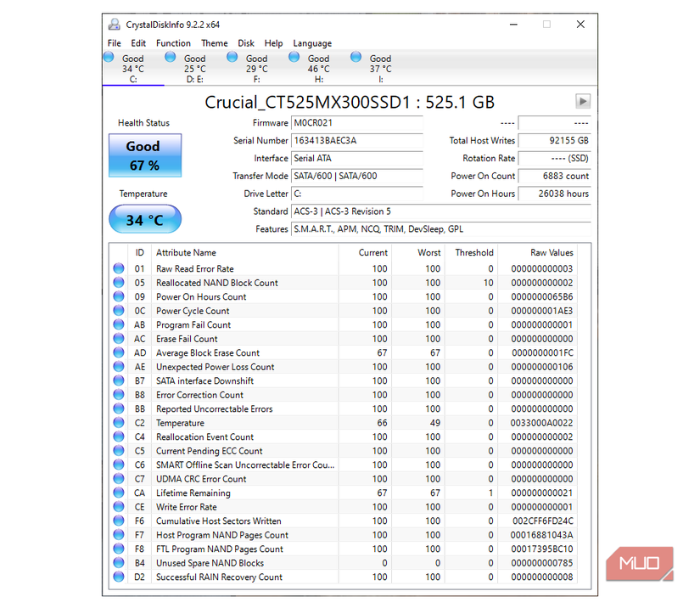Close the CrystalDiskInfo window
Image resolution: width=700 pixels, height=608 pixels.
pos(580,24)
